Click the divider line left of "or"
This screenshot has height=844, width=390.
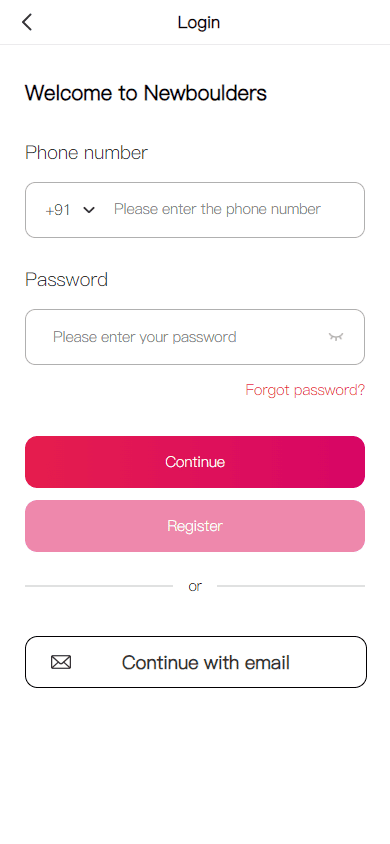pyautogui.click(x=99, y=586)
